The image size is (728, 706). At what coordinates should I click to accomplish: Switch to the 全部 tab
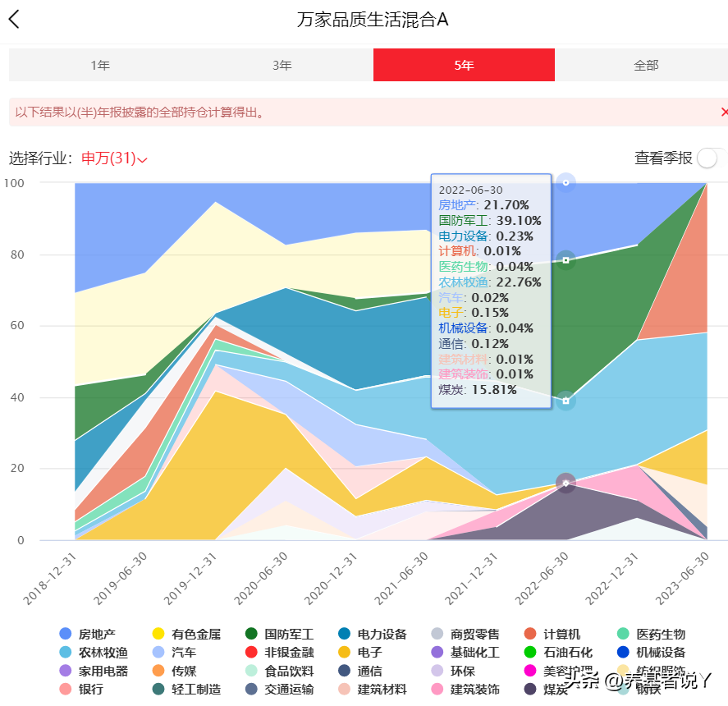(x=646, y=65)
